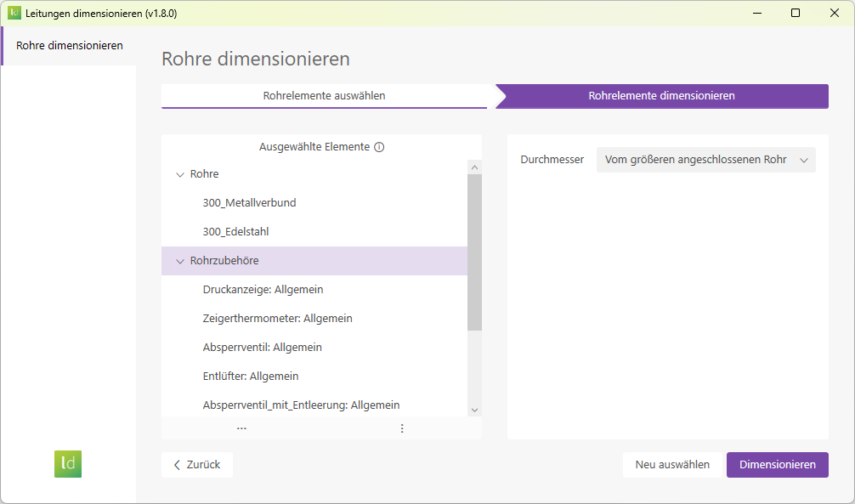Select Entlüfter: Allgemein in the list
The height and width of the screenshot is (504, 855).
click(x=251, y=376)
